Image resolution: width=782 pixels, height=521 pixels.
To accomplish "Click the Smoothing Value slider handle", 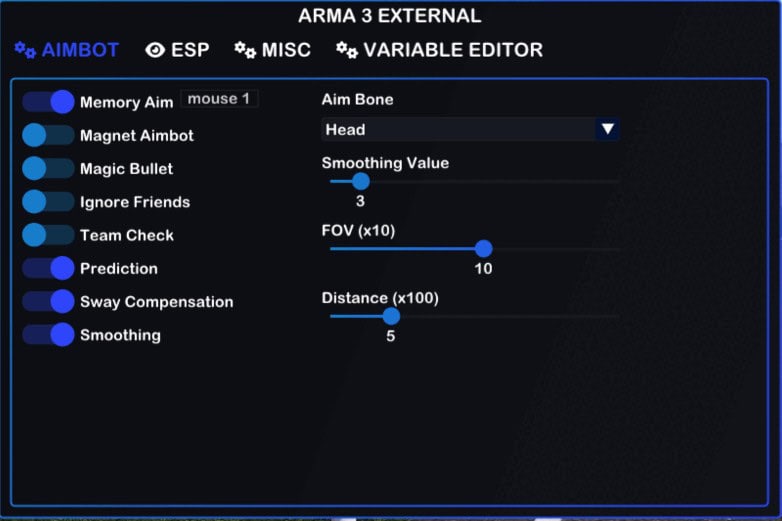I will [x=361, y=181].
